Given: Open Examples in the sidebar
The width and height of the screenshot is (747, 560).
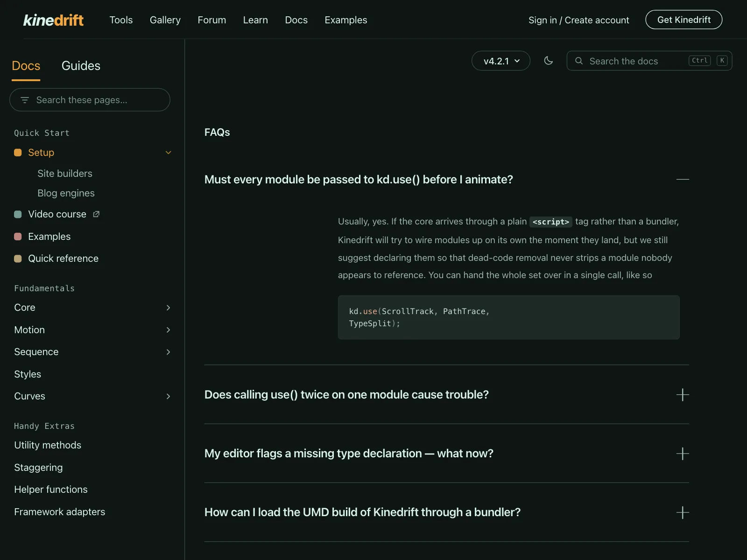Looking at the screenshot, I should click(49, 237).
